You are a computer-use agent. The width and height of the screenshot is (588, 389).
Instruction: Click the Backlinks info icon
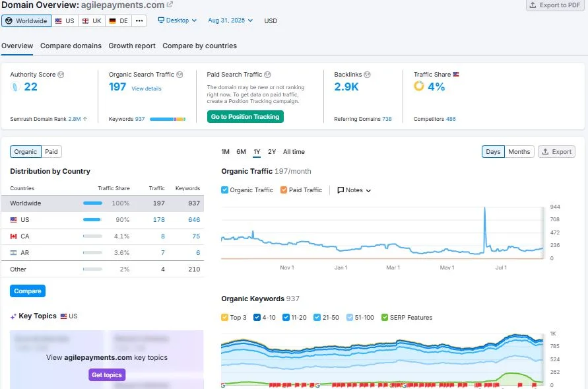coord(367,75)
